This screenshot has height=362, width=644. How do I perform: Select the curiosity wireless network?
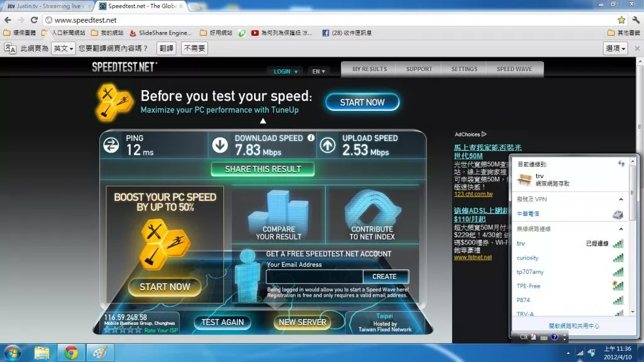coord(570,258)
